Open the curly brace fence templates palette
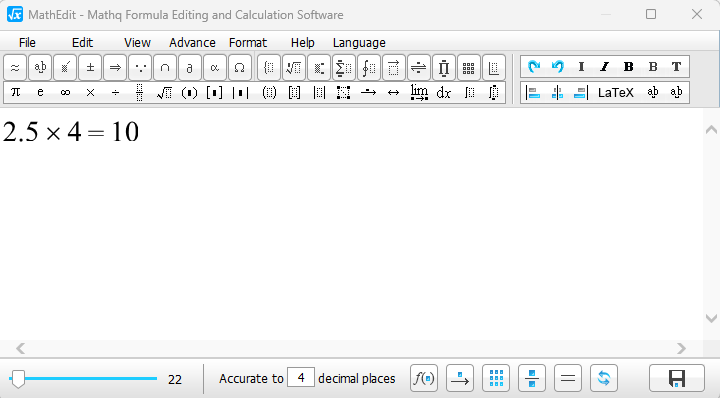The height and width of the screenshot is (398, 720). click(x=269, y=68)
